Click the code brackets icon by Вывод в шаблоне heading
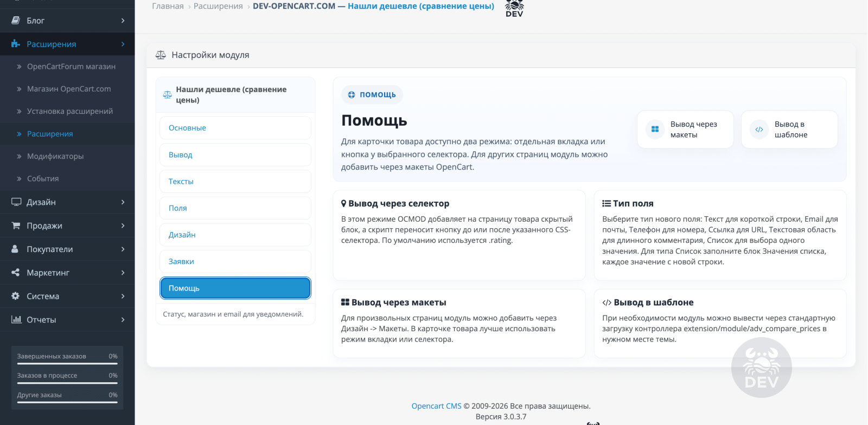Image resolution: width=868 pixels, height=425 pixels. pos(607,302)
